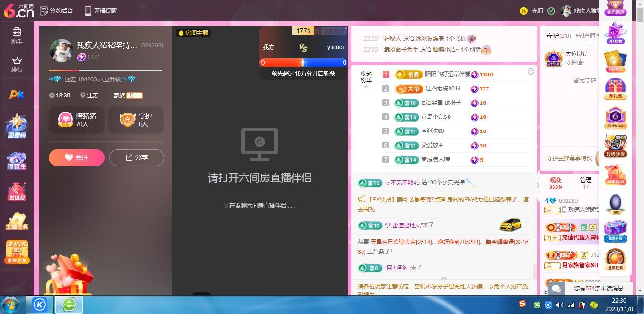The image size is (644, 314).
Task: Open the 超级沙发 shortcut
Action: [x=616, y=146]
